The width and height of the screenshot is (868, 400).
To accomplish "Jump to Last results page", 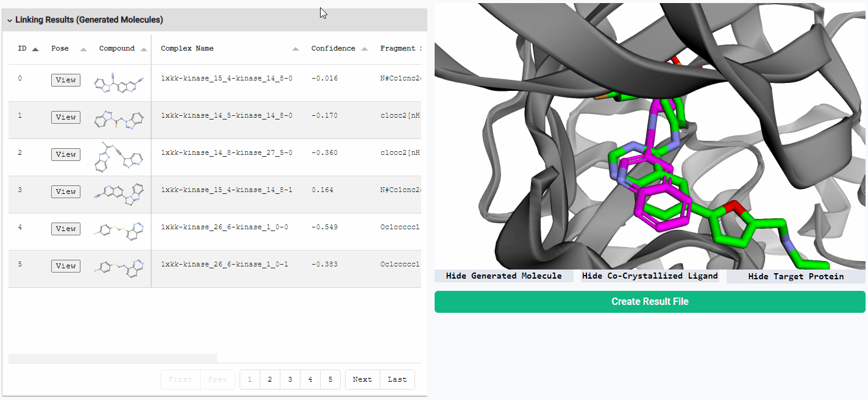I will click(397, 379).
